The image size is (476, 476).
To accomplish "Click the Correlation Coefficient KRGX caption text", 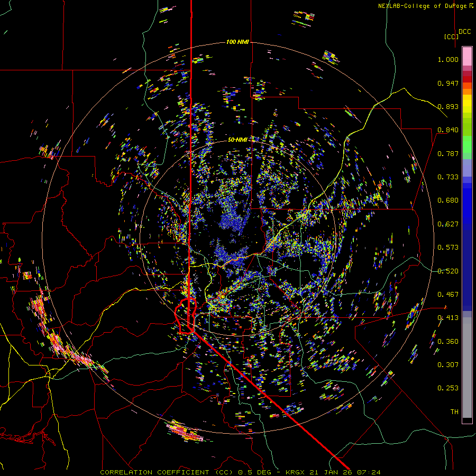I will coord(240,472).
